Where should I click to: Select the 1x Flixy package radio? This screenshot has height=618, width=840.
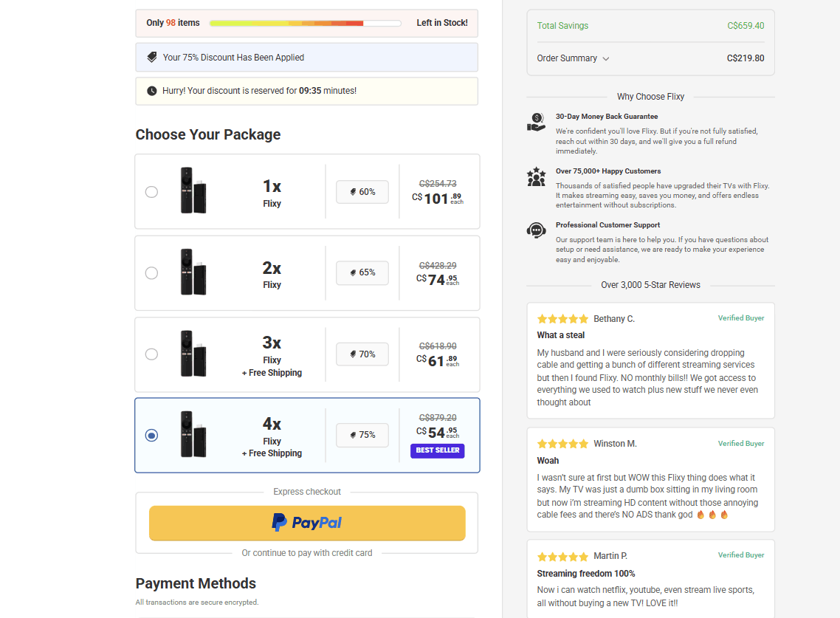point(151,192)
